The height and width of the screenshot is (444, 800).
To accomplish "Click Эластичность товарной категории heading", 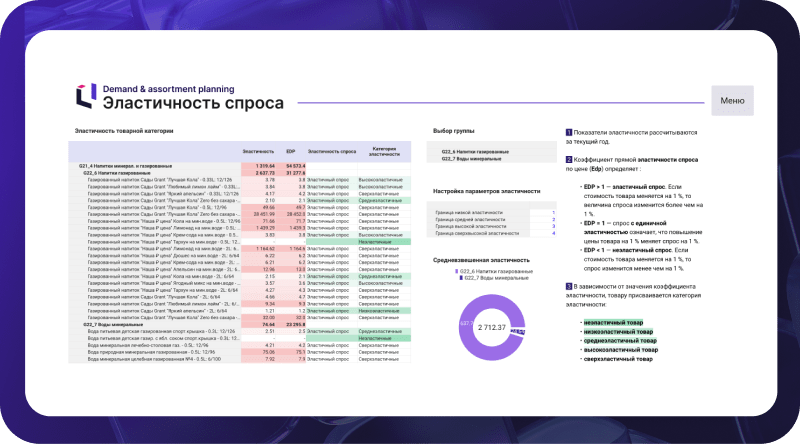I will (124, 131).
